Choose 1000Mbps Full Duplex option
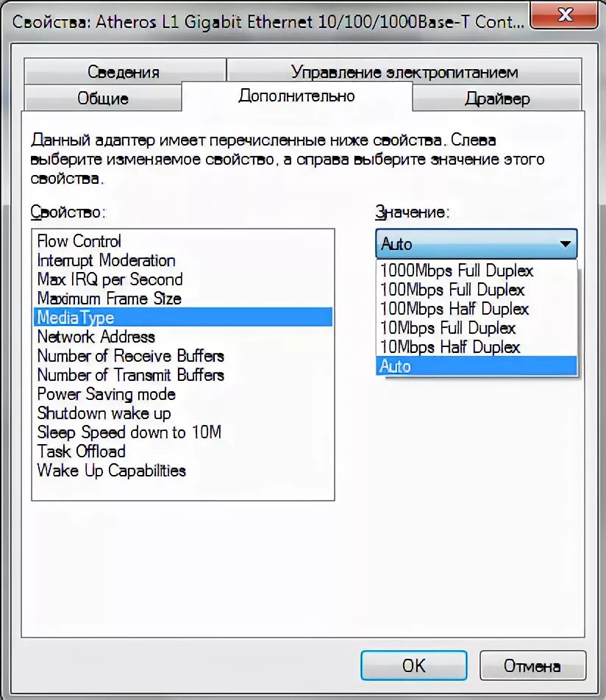The width and height of the screenshot is (606, 700). point(477,271)
